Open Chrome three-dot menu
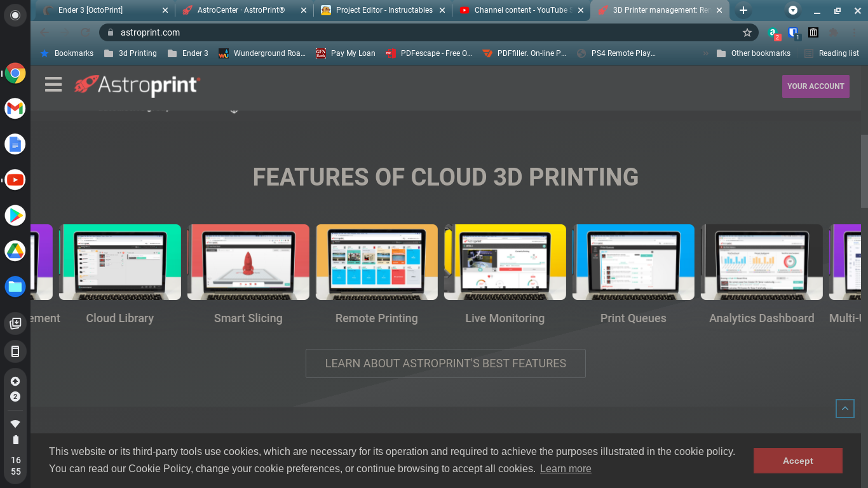868x488 pixels. coord(853,32)
